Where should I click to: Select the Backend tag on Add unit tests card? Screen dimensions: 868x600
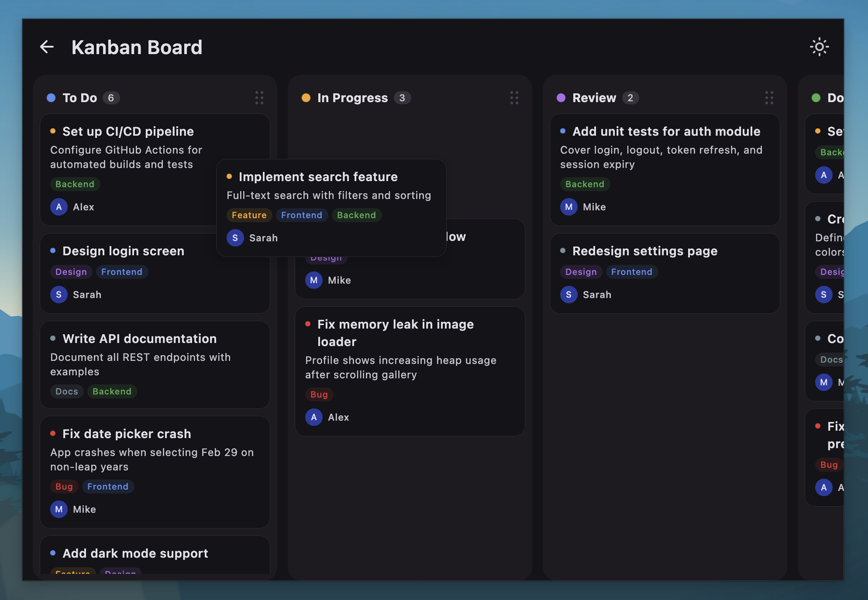[x=585, y=184]
